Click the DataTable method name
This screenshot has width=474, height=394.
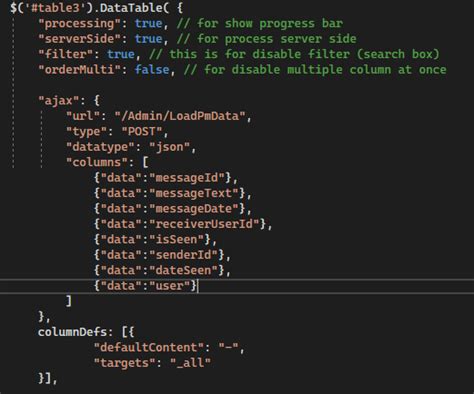click(x=131, y=8)
